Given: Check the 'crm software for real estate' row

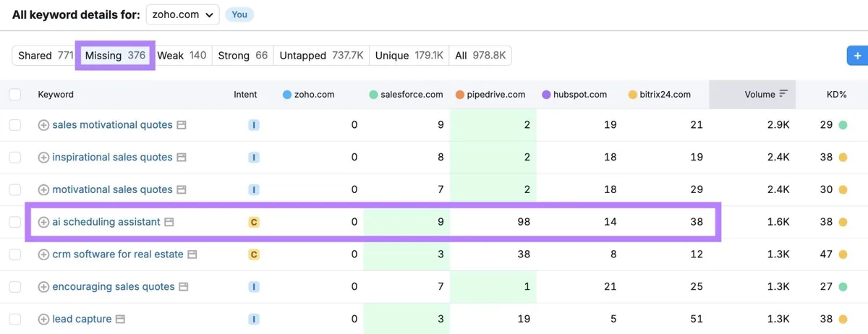Looking at the screenshot, I should point(15,254).
